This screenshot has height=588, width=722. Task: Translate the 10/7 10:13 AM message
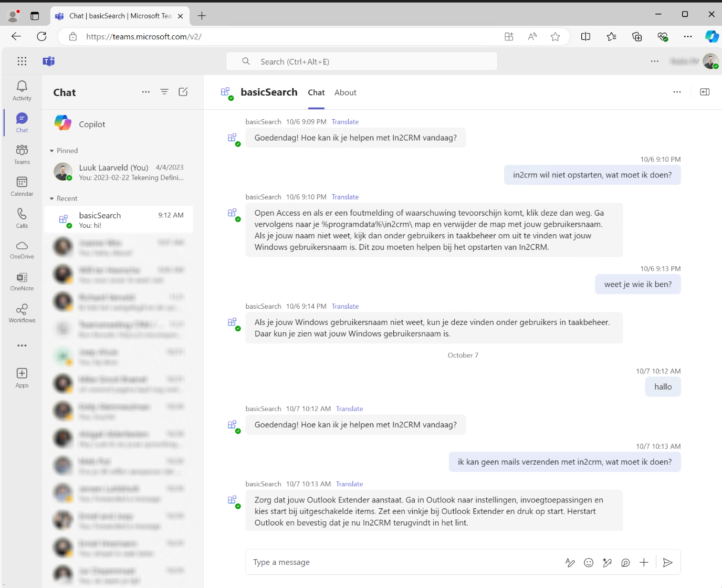[349, 484]
